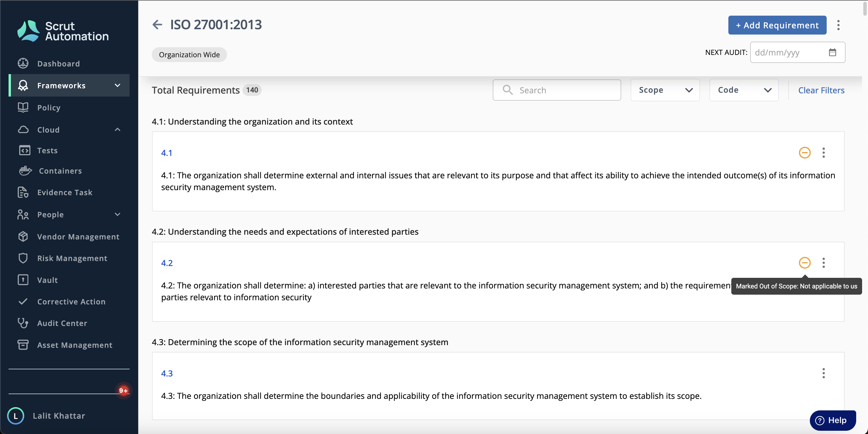Click the Cloud icon in sidebar
This screenshot has width=868, height=434.
23,129
